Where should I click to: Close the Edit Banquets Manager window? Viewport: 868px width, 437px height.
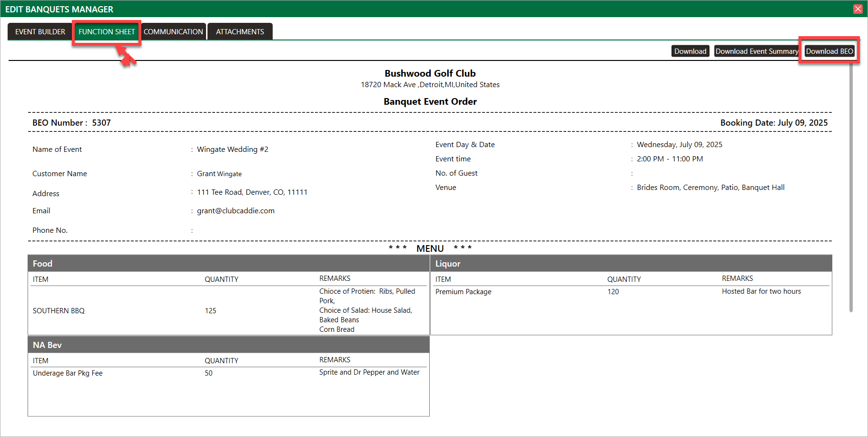point(858,9)
